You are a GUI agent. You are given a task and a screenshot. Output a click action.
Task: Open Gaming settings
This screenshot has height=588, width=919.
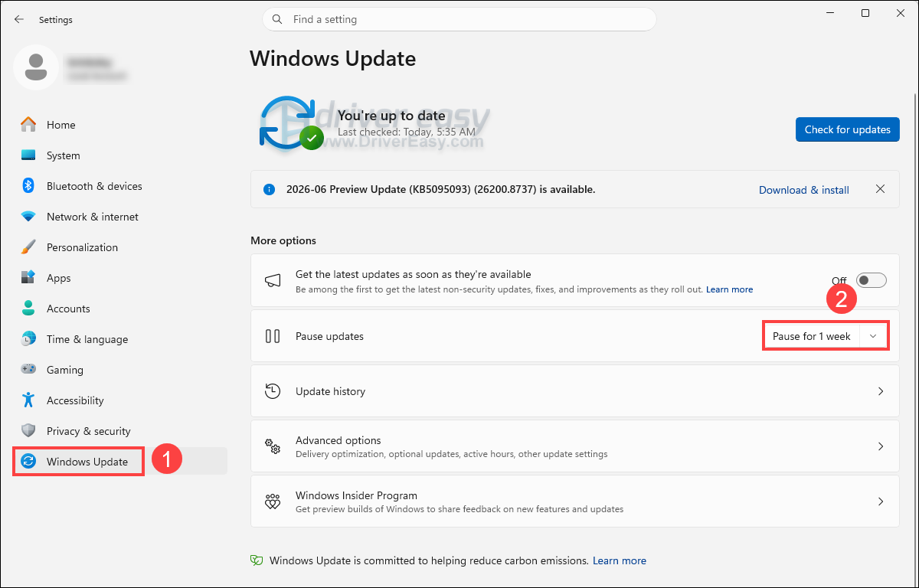pyautogui.click(x=120, y=370)
